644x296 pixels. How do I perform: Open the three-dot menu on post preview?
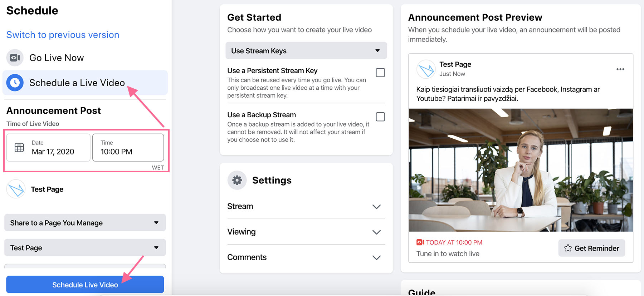620,69
